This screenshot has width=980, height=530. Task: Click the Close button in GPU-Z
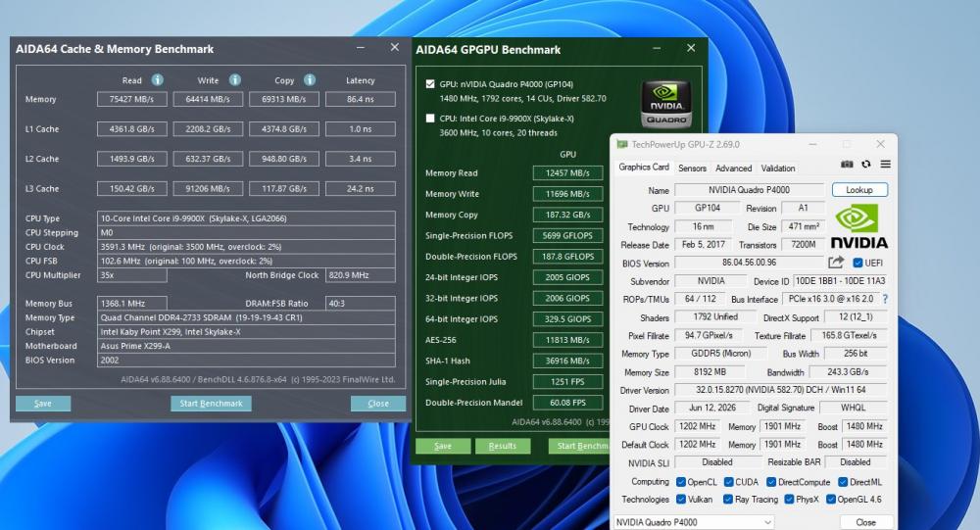point(865,522)
